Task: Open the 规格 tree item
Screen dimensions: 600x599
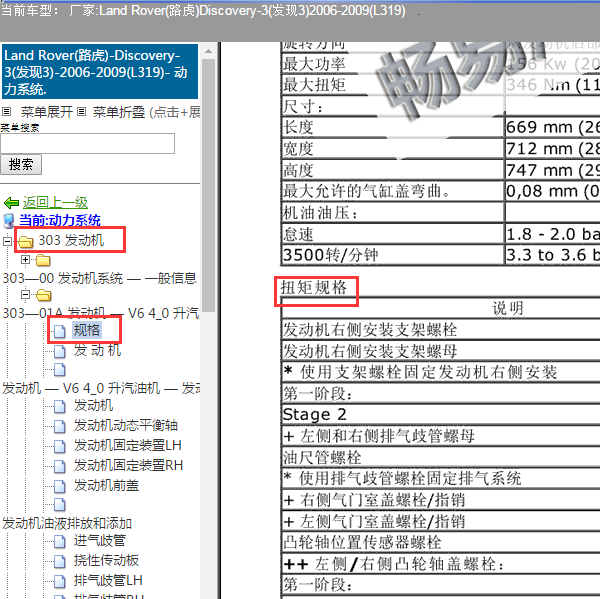Action: [x=87, y=330]
